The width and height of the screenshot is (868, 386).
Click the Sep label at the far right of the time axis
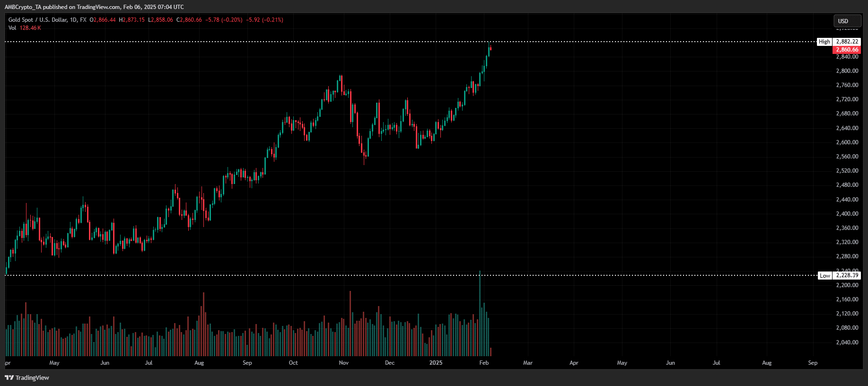(x=813, y=363)
